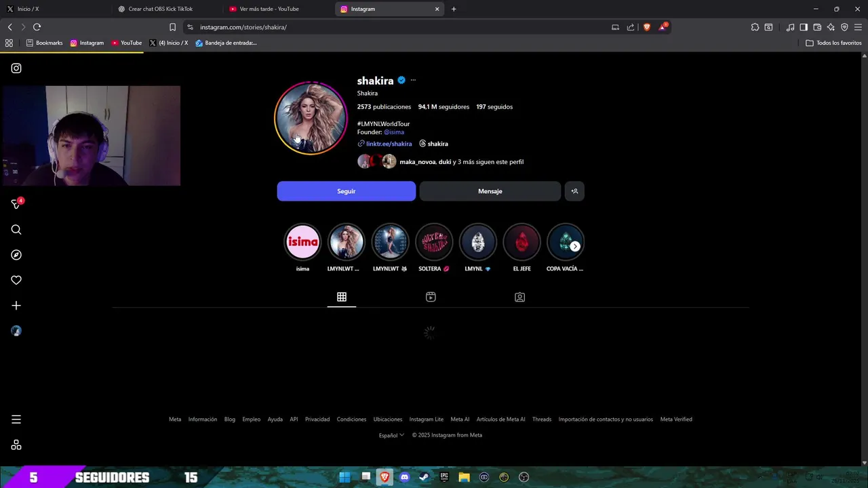This screenshot has width=868, height=488.
Task: Open profile options three dots
Action: click(413, 80)
